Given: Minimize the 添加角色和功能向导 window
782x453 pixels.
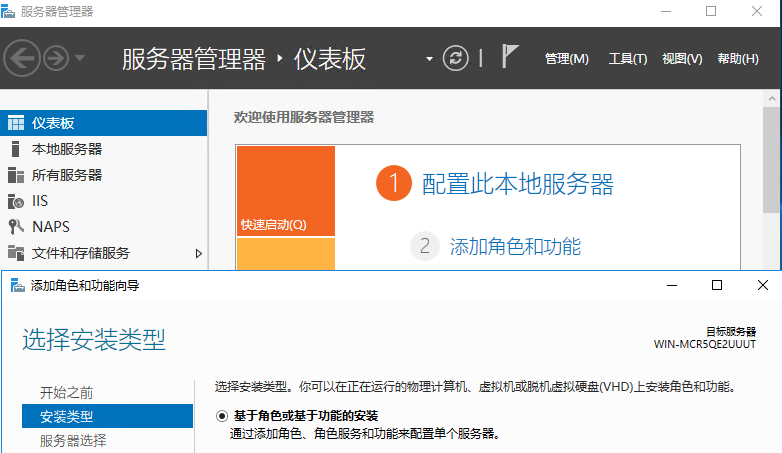Looking at the screenshot, I should [x=672, y=285].
